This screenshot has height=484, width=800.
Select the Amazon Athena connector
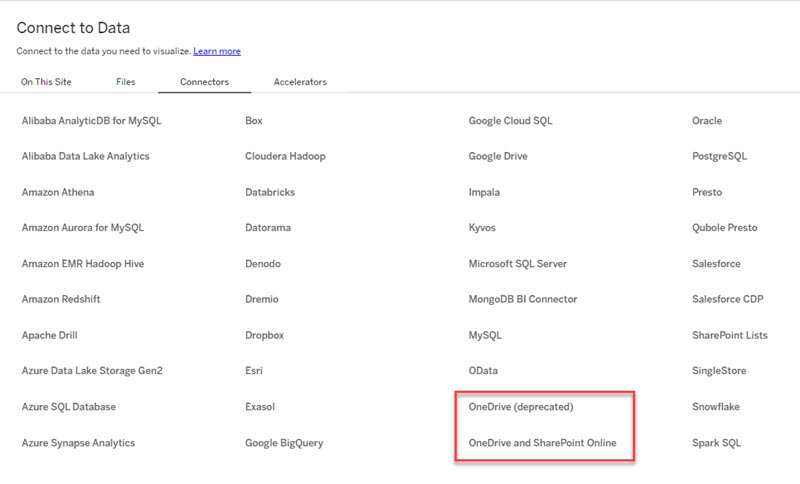pos(58,192)
